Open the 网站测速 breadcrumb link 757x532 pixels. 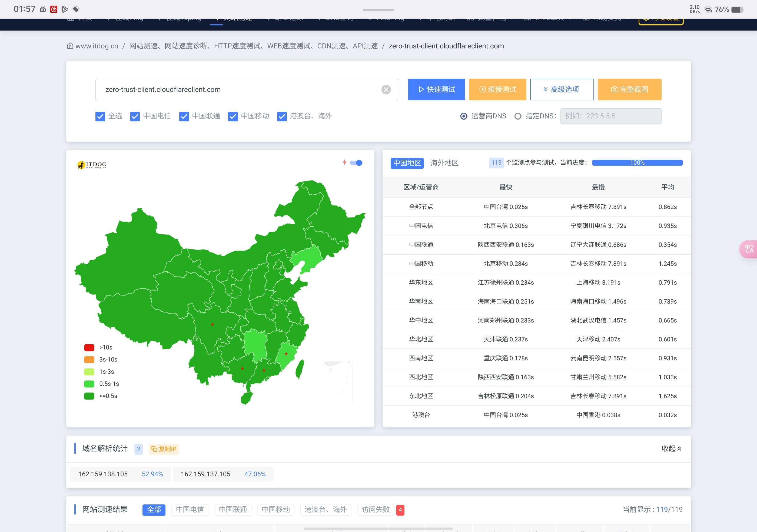253,46
